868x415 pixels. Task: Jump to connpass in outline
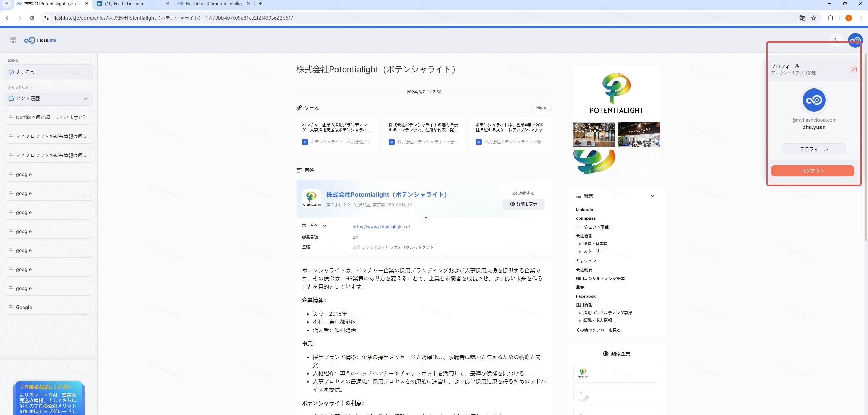pos(585,218)
